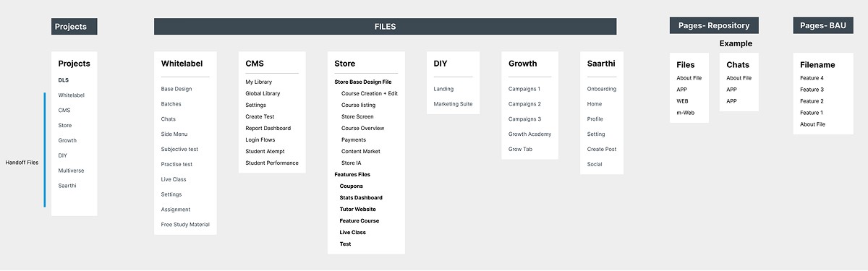
Task: Select Onboarding in Saarthi card
Action: click(x=602, y=89)
